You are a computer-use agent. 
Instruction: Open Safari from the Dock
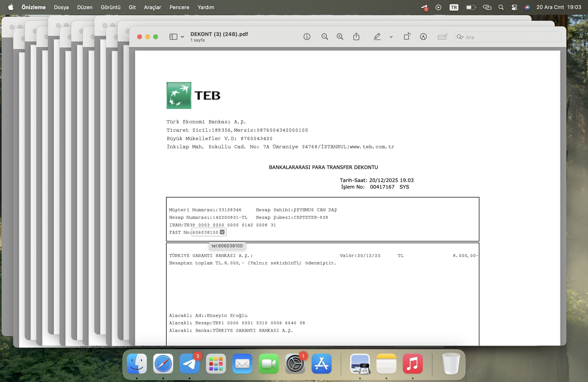click(163, 363)
